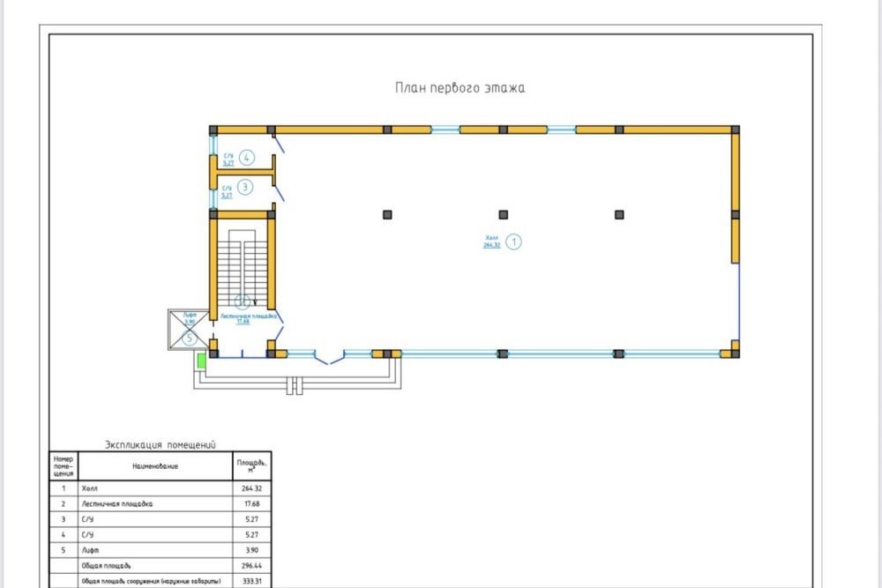Screen dimensions: 882x588
Task: Select the double entrance door symbol
Action: [x=330, y=357]
